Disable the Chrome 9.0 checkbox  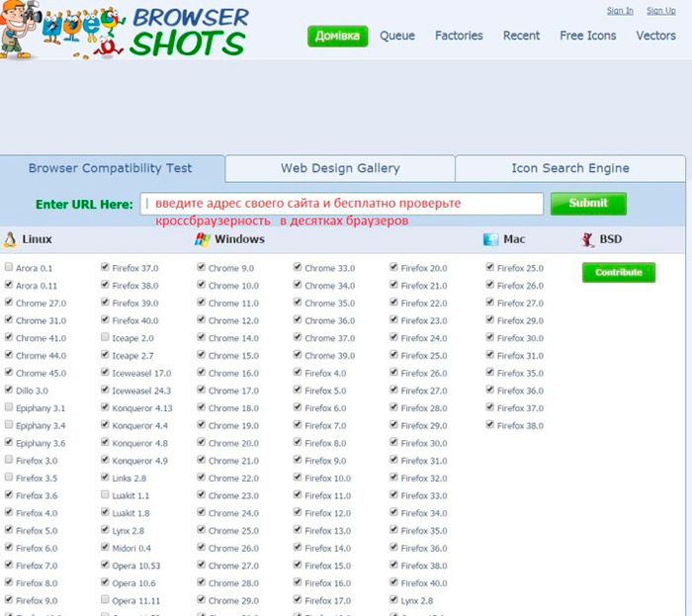201,267
